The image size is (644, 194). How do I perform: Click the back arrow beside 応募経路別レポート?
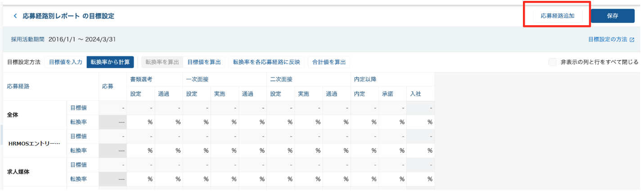click(15, 16)
